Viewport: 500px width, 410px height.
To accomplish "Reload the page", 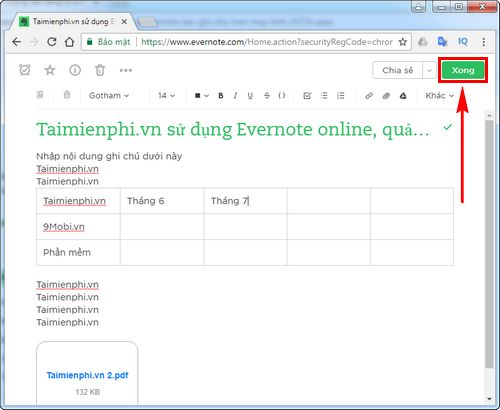I will pos(51,42).
